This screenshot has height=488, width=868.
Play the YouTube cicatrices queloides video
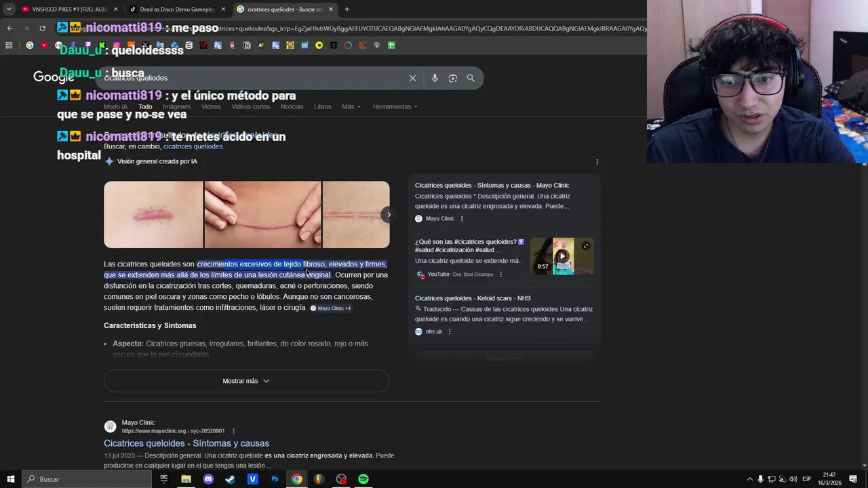point(561,256)
